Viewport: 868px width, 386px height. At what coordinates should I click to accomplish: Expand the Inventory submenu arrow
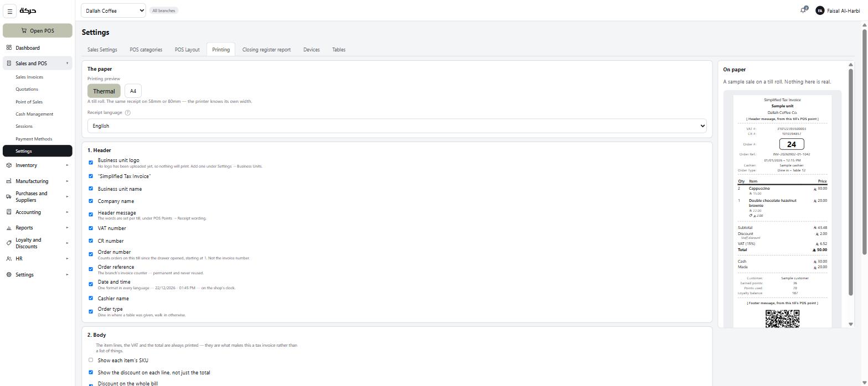67,165
